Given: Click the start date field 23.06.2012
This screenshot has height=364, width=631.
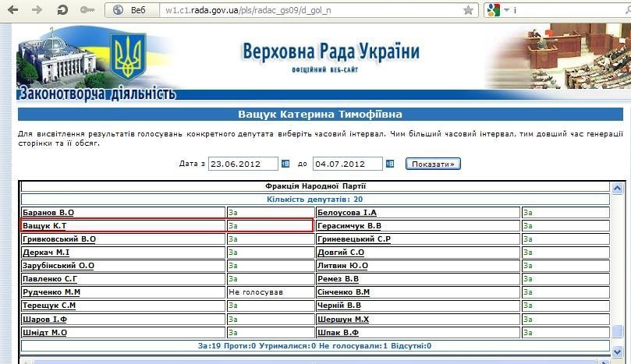Looking at the screenshot, I should 243,164.
